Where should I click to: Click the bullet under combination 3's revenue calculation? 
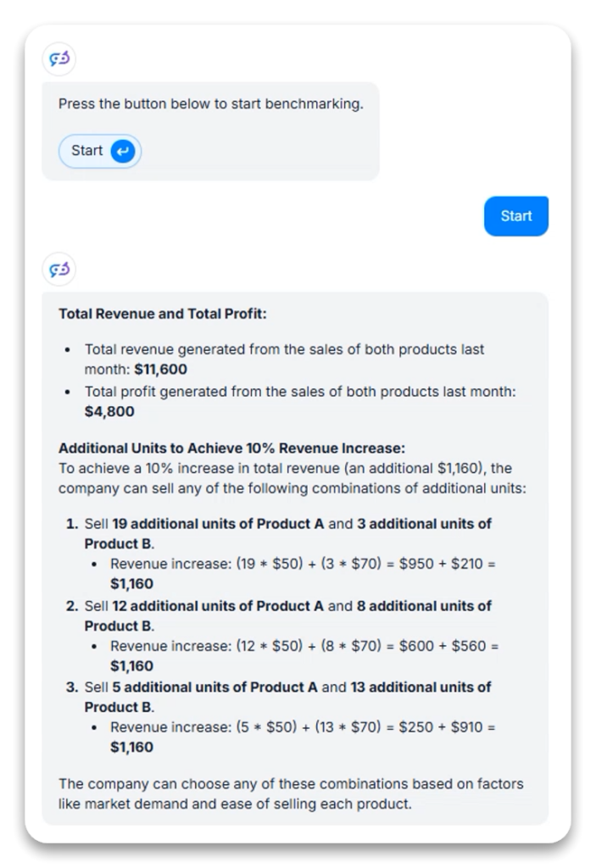click(x=97, y=727)
